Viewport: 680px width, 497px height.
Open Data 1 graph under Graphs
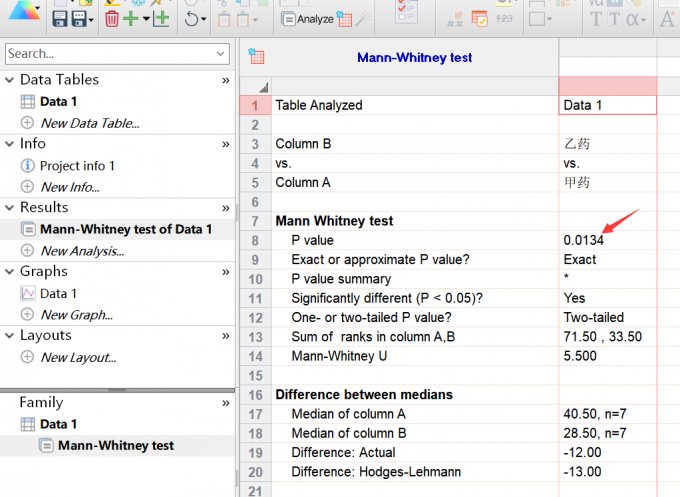(58, 293)
